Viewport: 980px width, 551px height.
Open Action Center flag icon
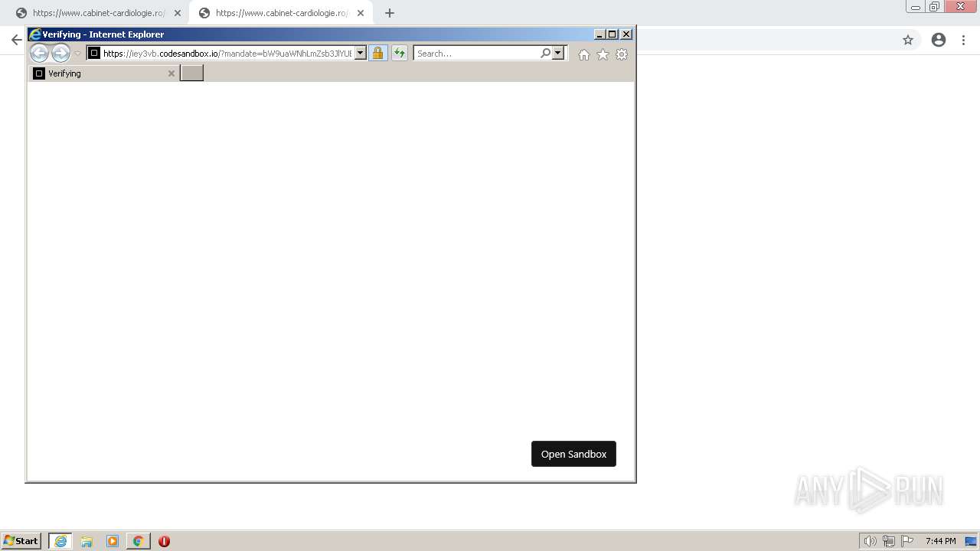point(907,541)
